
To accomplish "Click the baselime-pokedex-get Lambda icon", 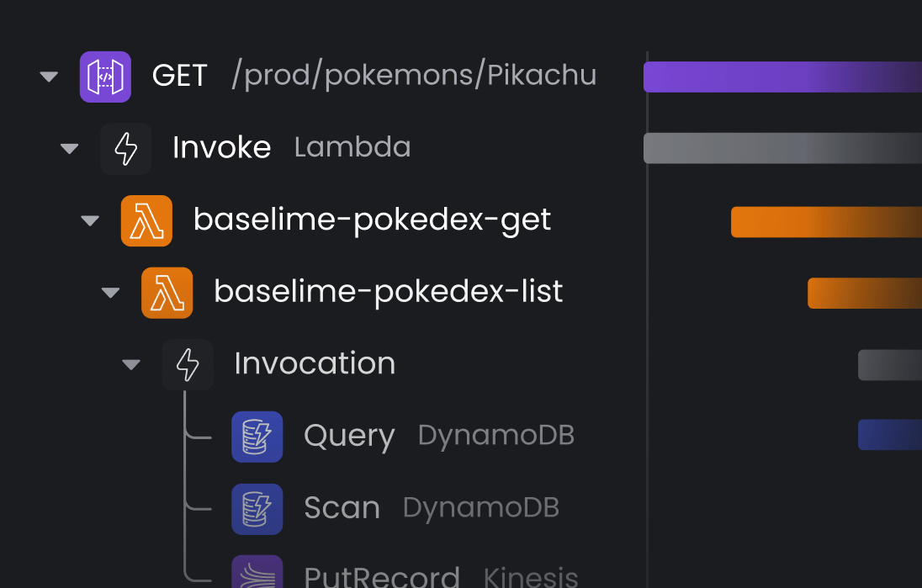I will click(x=146, y=221).
